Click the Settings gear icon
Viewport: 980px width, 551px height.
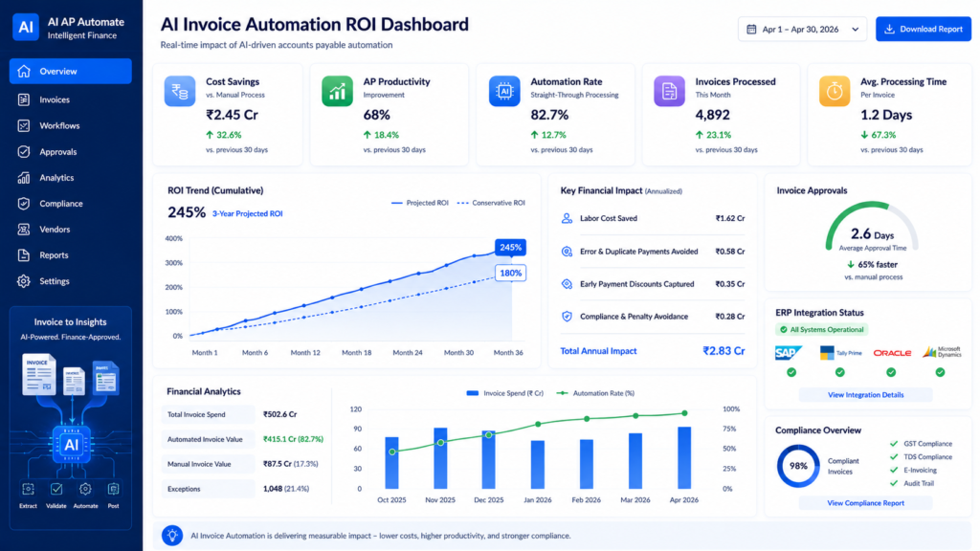(x=24, y=281)
